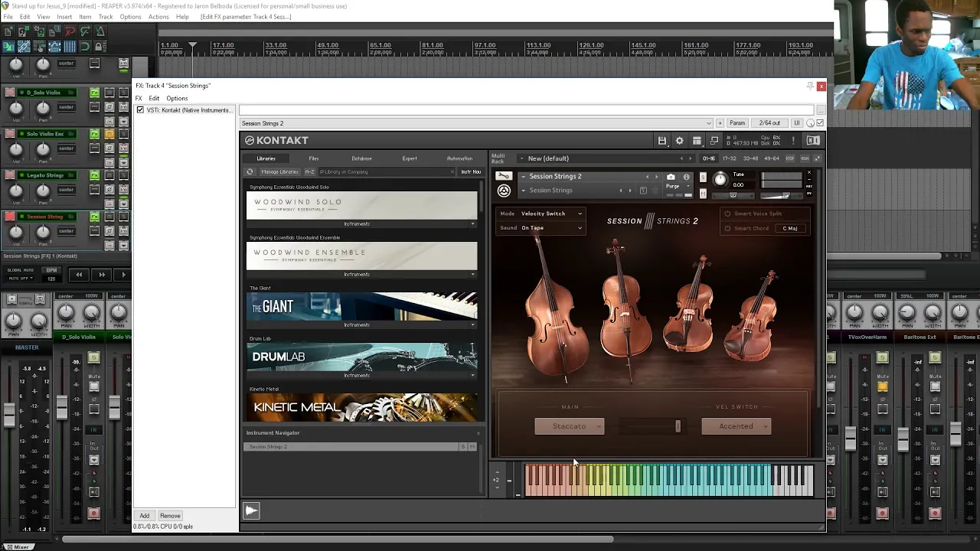Screen dimensions: 980x551
Task: Switch to the Files tab in Kontakt
Action: [314, 158]
